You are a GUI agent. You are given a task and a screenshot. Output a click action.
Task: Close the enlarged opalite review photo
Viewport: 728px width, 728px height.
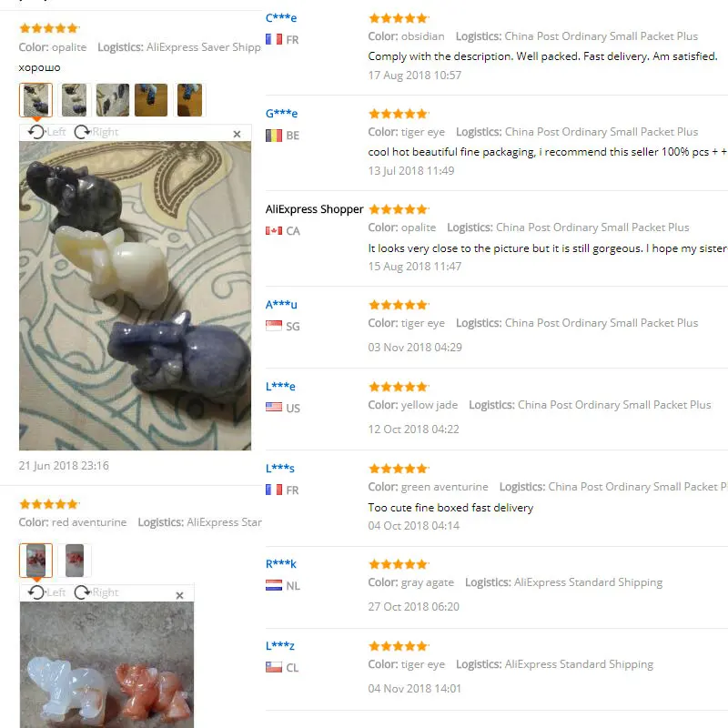point(237,134)
